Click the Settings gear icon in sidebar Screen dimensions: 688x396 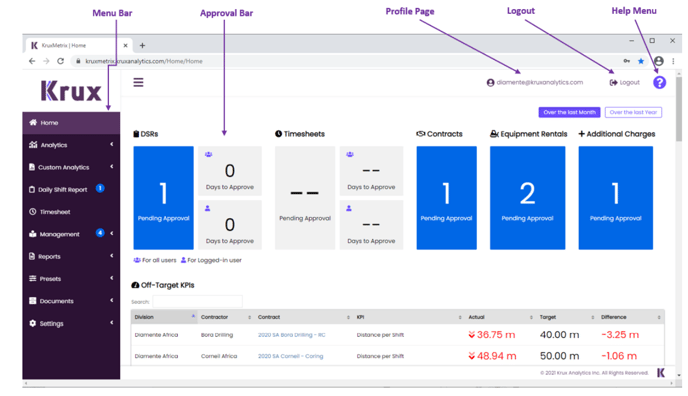point(32,323)
